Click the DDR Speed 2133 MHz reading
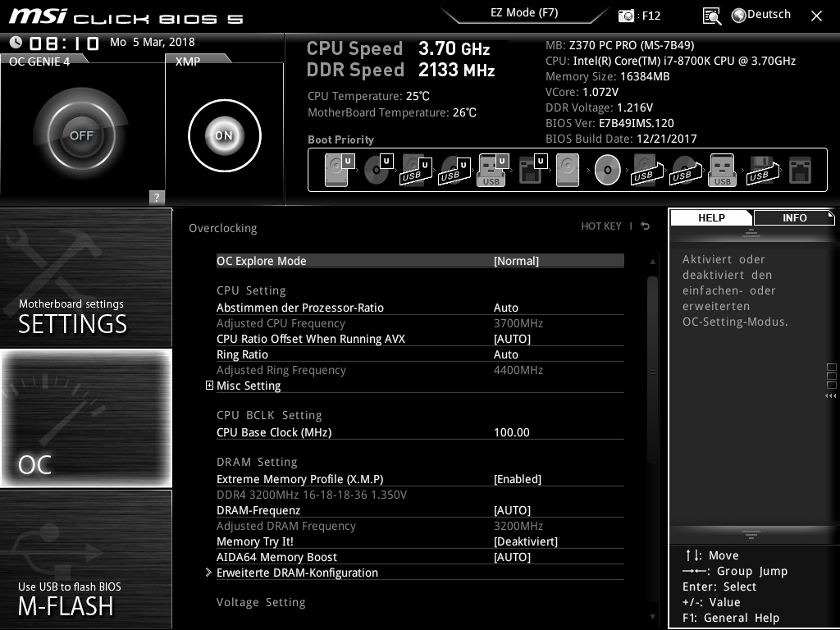The height and width of the screenshot is (630, 840). pyautogui.click(x=400, y=70)
